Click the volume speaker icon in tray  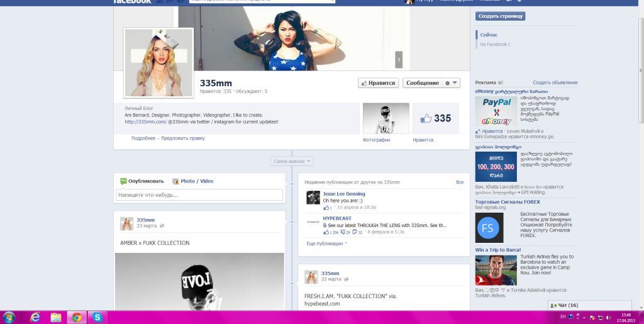click(608, 318)
